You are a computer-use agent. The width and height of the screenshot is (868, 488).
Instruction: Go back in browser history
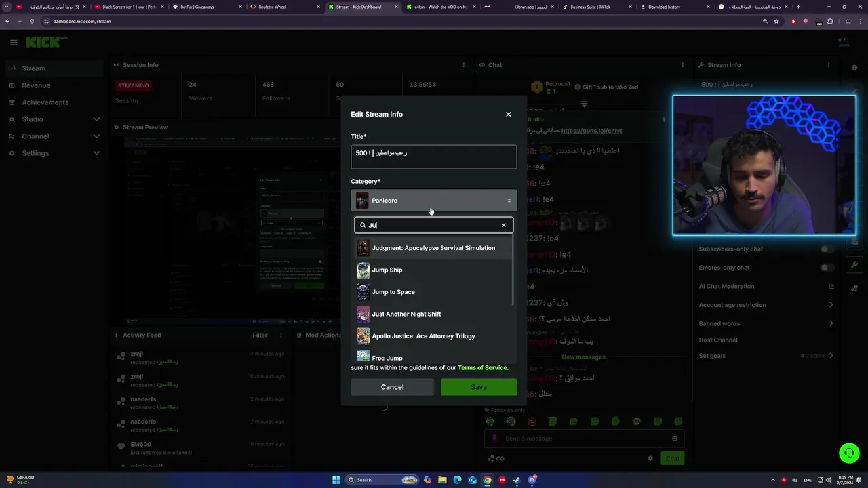(7, 21)
